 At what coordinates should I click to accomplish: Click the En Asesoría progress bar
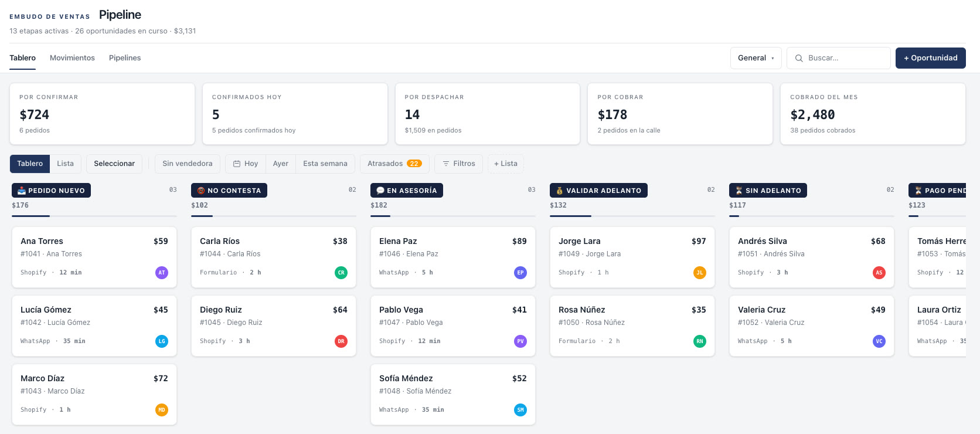tap(453, 216)
